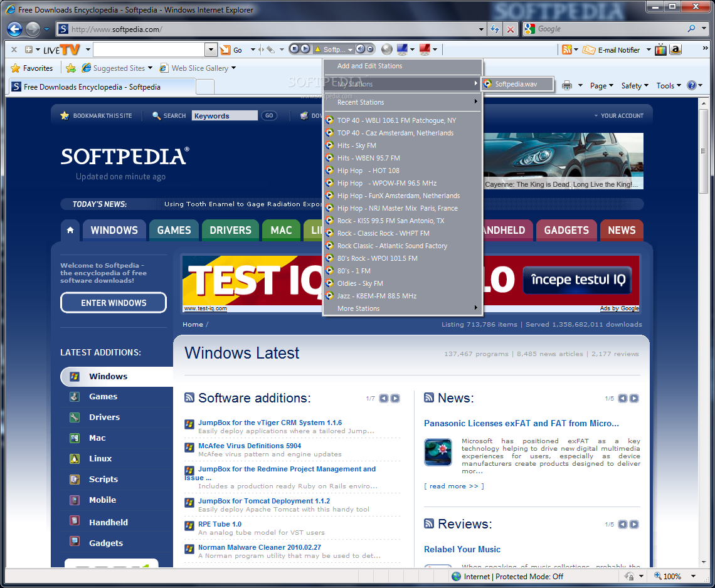Open the More Stations submenu

click(402, 308)
